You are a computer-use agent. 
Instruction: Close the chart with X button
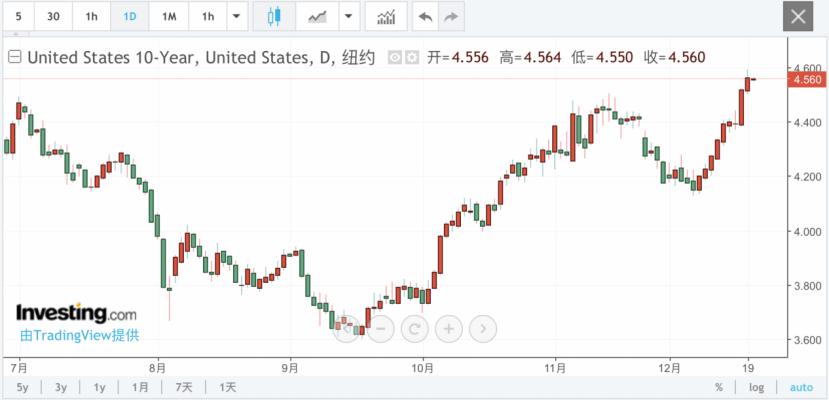click(798, 17)
